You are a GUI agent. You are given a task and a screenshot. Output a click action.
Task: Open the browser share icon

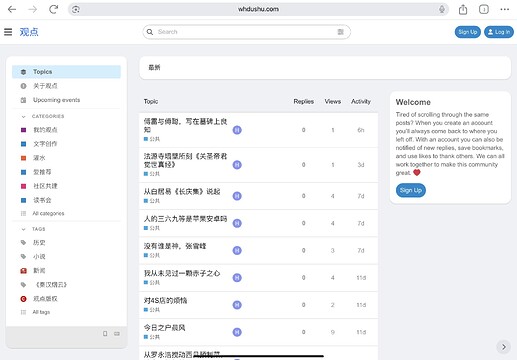click(x=463, y=9)
